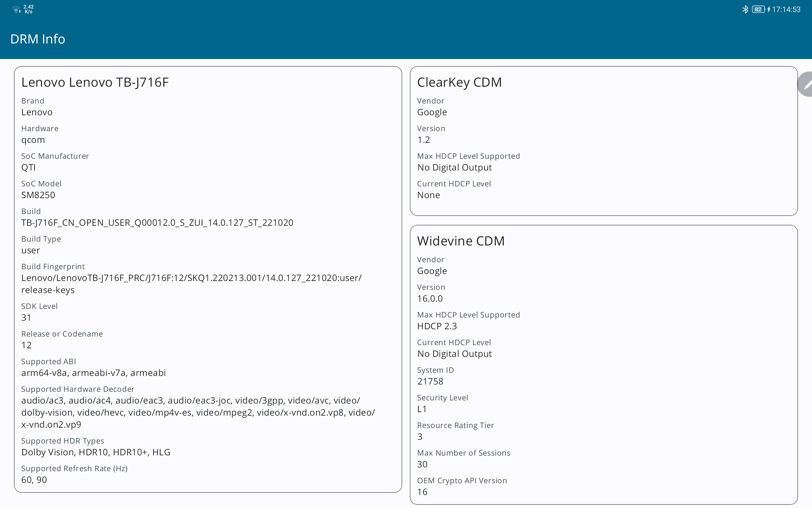Select System ID value 21758

pos(430,381)
